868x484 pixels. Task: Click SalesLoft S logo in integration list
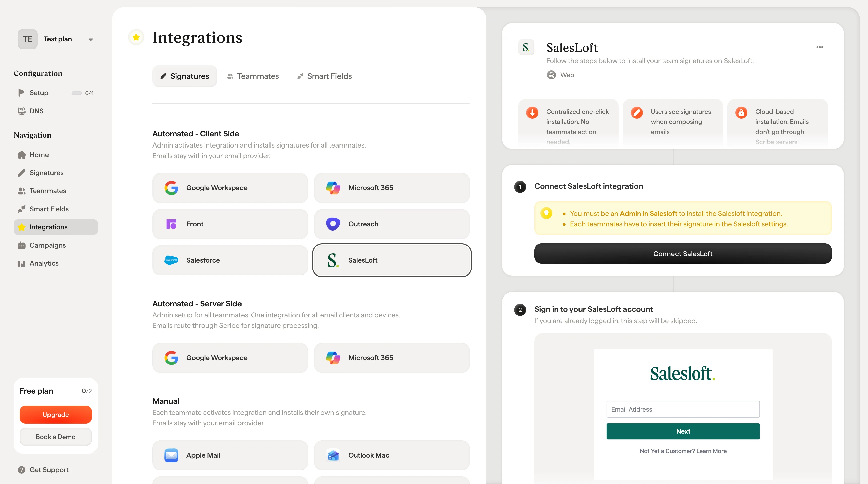333,260
